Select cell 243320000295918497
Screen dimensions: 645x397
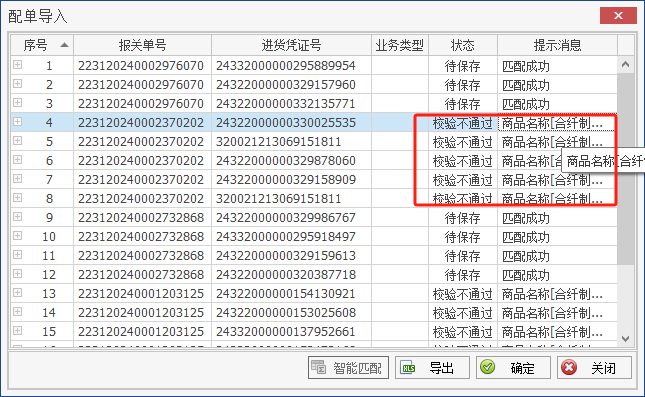pos(291,237)
